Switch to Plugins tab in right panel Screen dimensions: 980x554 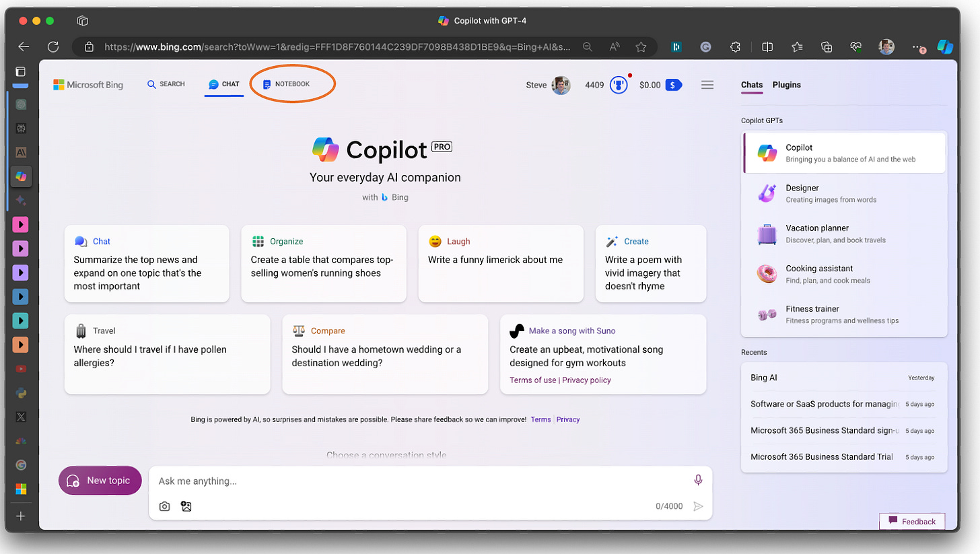[x=787, y=85]
